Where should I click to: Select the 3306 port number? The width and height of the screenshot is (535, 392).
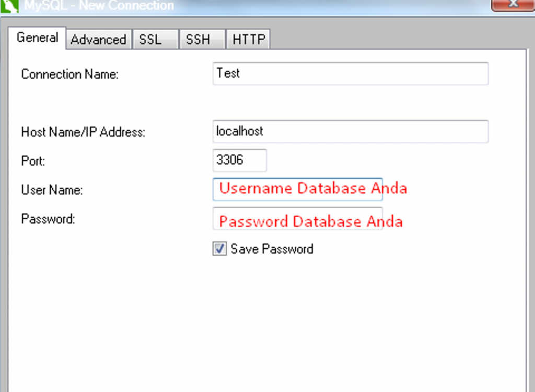point(228,160)
